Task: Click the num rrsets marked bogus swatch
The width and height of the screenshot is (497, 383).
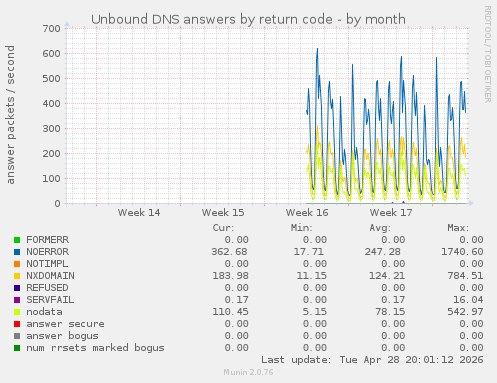Action: [17, 348]
